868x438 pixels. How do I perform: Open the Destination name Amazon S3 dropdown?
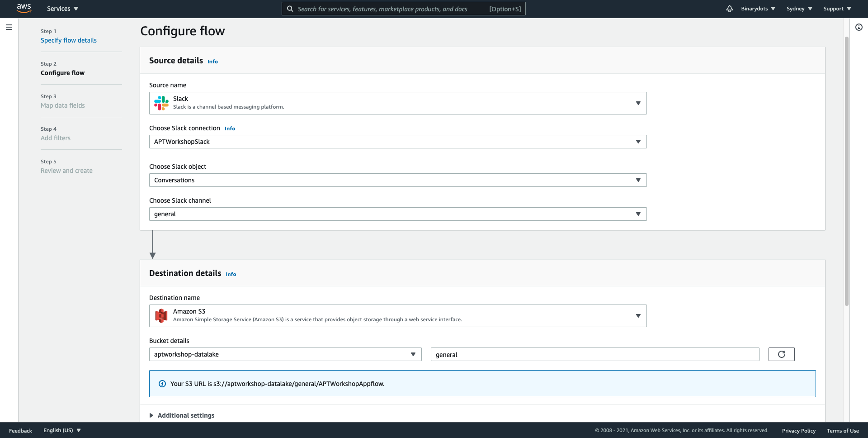[x=398, y=316]
